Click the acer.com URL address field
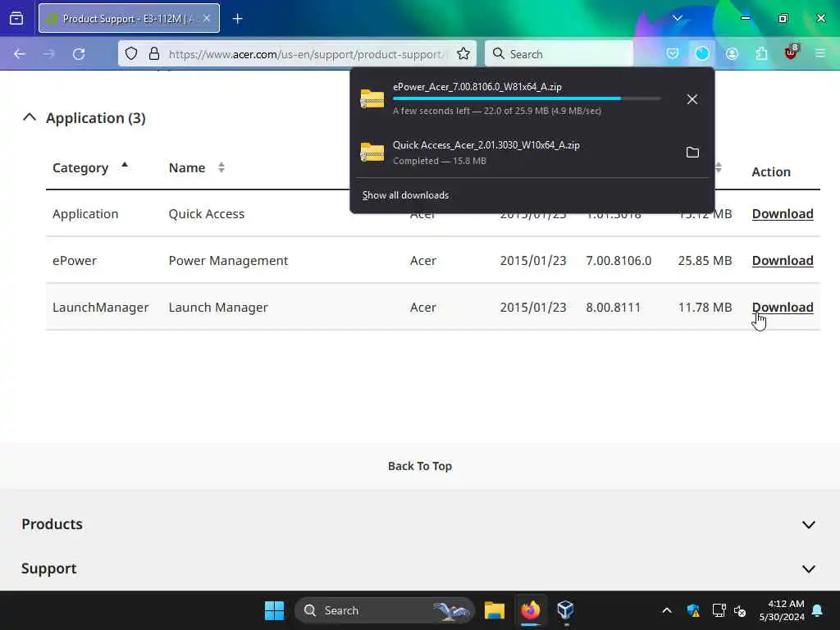Viewport: 840px width, 630px height. [x=307, y=54]
